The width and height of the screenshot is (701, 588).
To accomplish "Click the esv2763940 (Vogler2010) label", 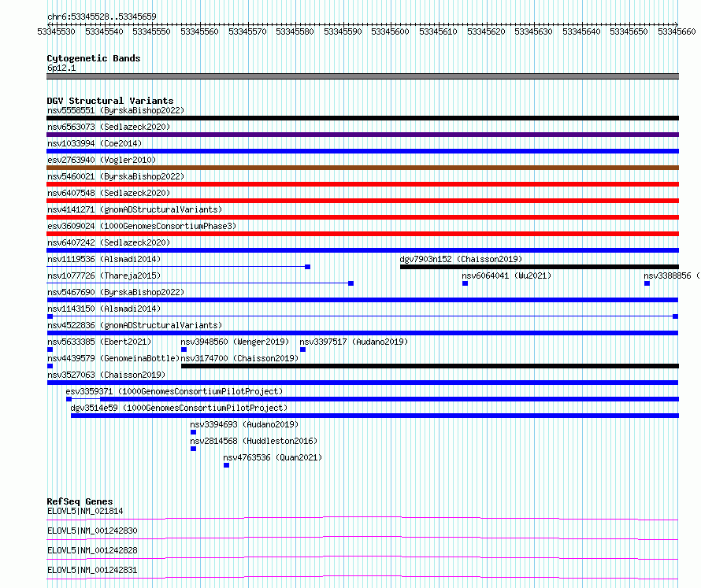I will click(102, 160).
